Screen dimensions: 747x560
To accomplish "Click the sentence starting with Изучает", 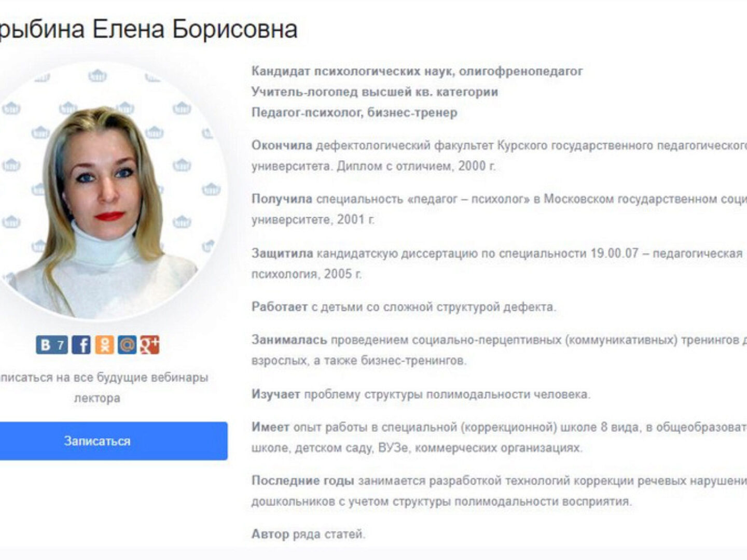I will pos(421,394).
